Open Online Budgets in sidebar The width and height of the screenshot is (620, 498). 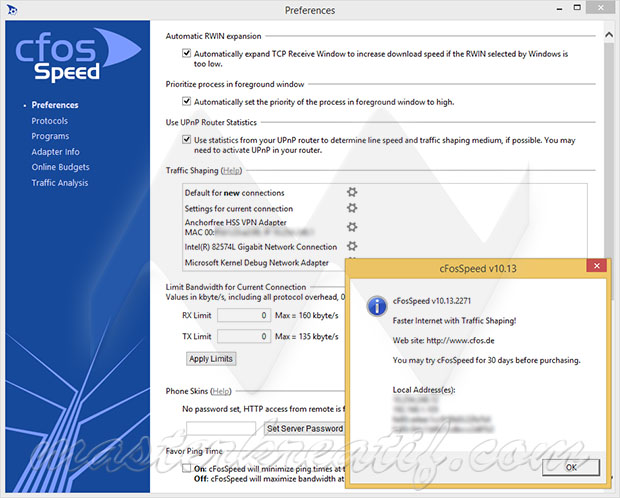coord(60,167)
